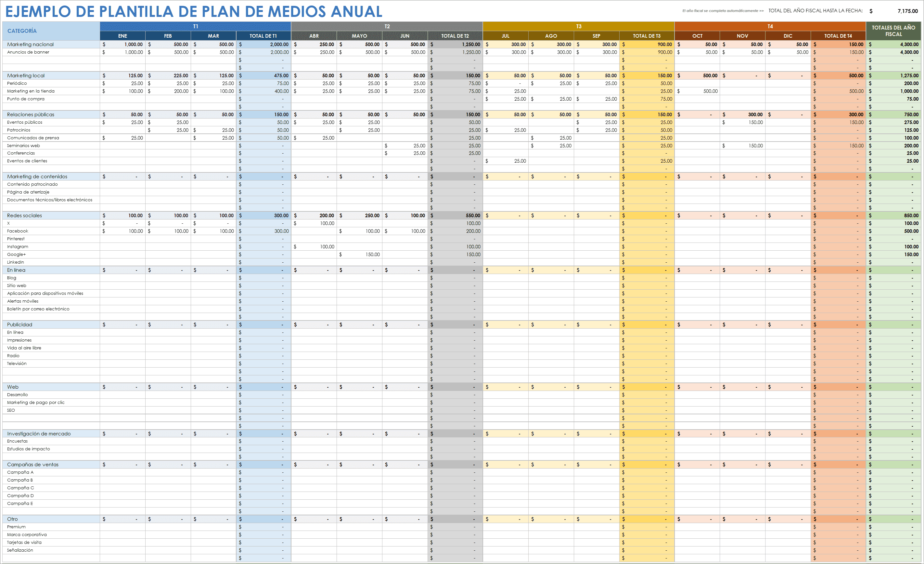Select the 'Otro' category label
The height and width of the screenshot is (564, 924).
pyautogui.click(x=12, y=519)
